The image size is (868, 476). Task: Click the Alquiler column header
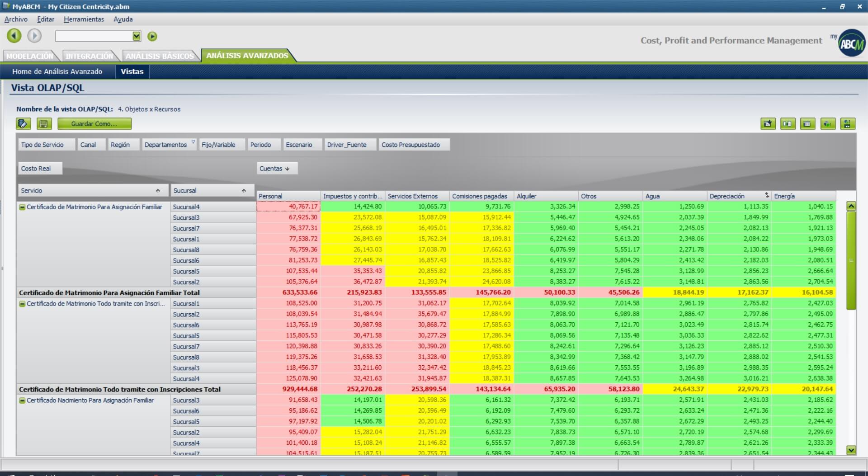546,196
